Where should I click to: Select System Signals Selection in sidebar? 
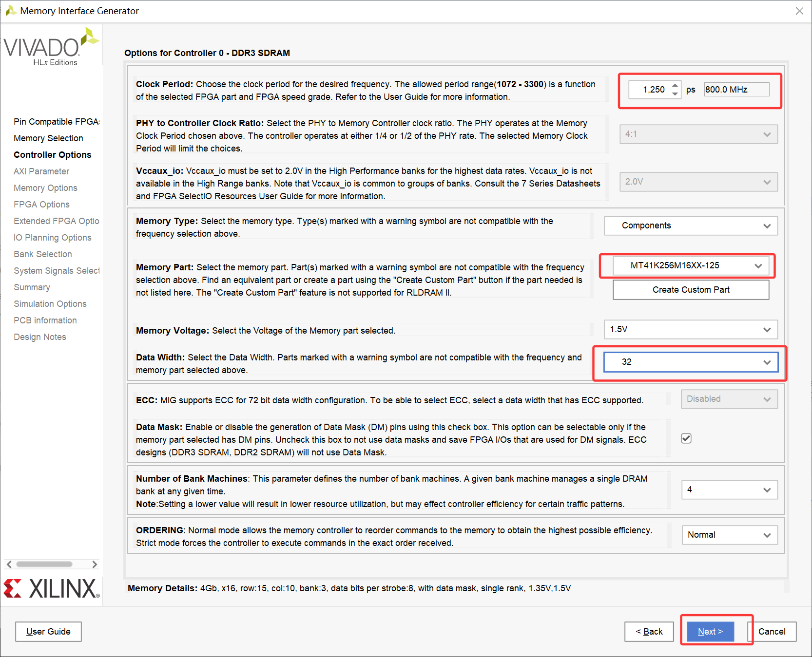click(57, 271)
